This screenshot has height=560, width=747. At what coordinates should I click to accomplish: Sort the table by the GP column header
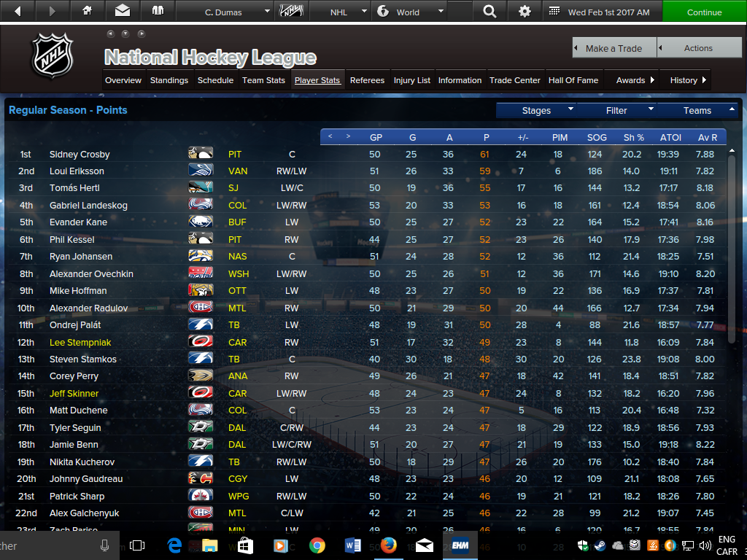pyautogui.click(x=376, y=137)
